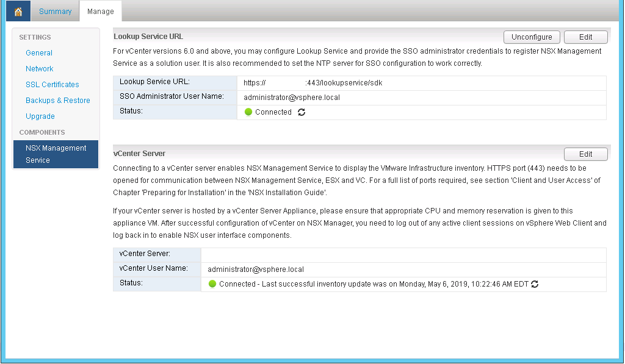Go to the Home icon tab
This screenshot has height=364, width=625.
[18, 11]
